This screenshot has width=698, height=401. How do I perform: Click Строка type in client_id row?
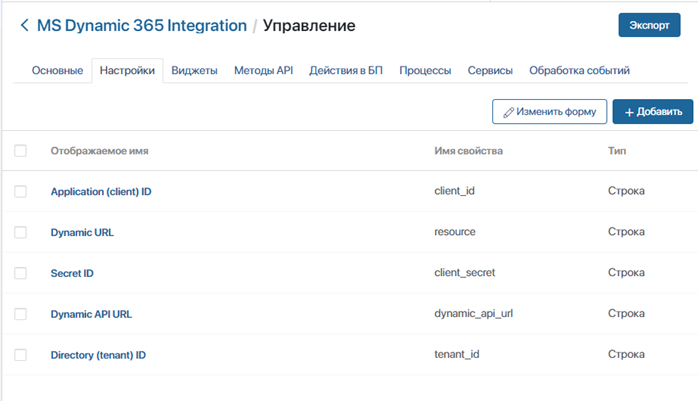tap(626, 191)
